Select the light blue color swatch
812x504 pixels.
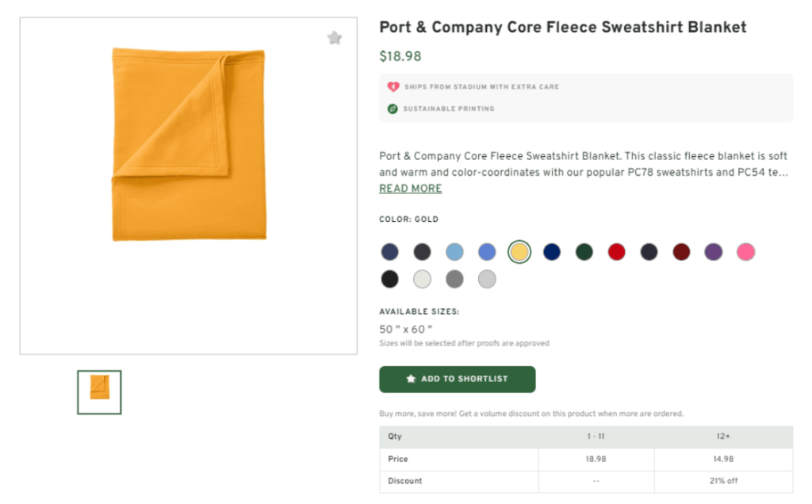pos(454,251)
